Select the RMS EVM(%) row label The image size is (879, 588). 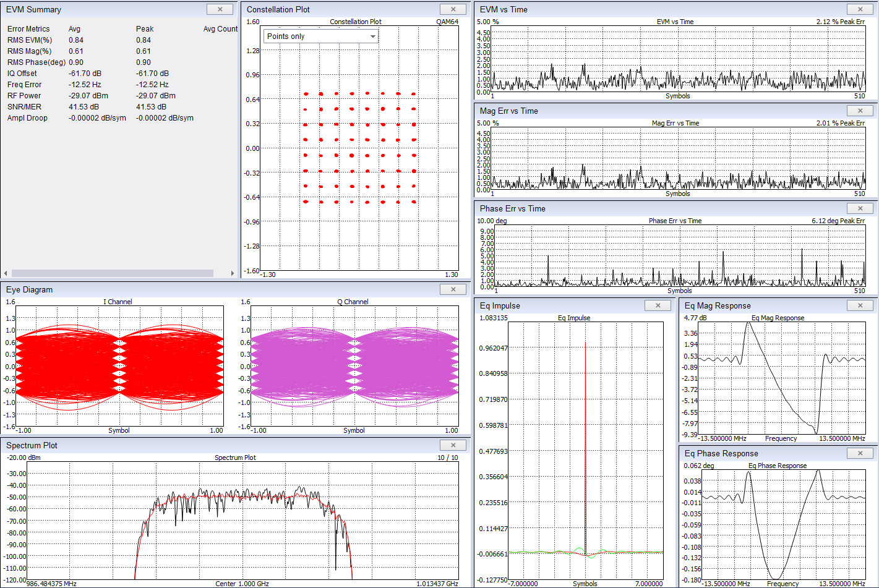coord(29,40)
